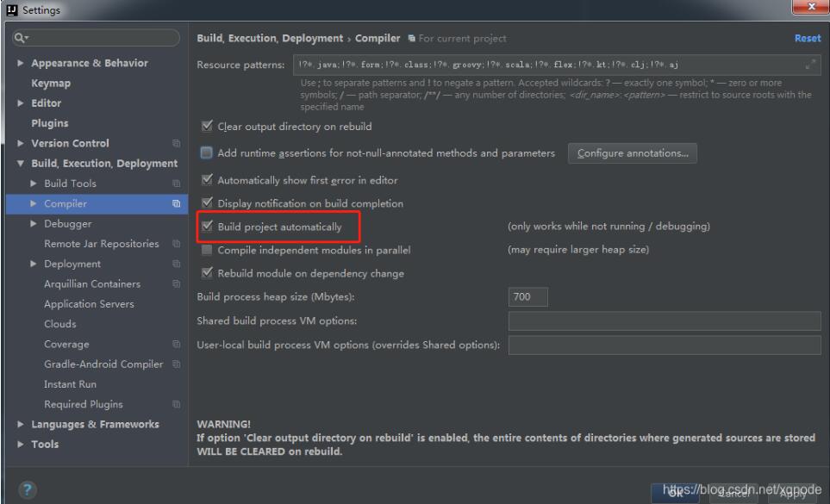Click project-level icon beside Gradle-Android Compiler
830x504 pixels.
[x=177, y=364]
